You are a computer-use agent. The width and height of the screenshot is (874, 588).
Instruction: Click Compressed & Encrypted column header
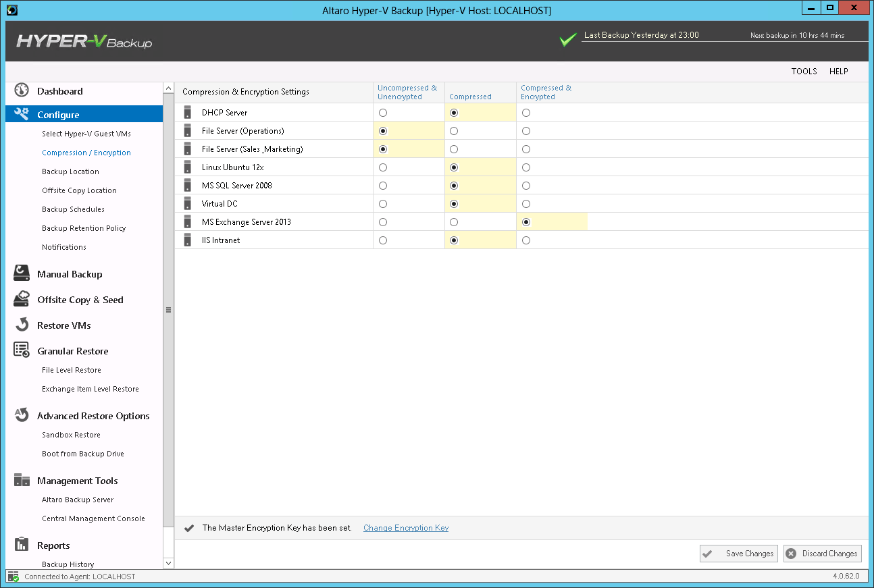[546, 92]
